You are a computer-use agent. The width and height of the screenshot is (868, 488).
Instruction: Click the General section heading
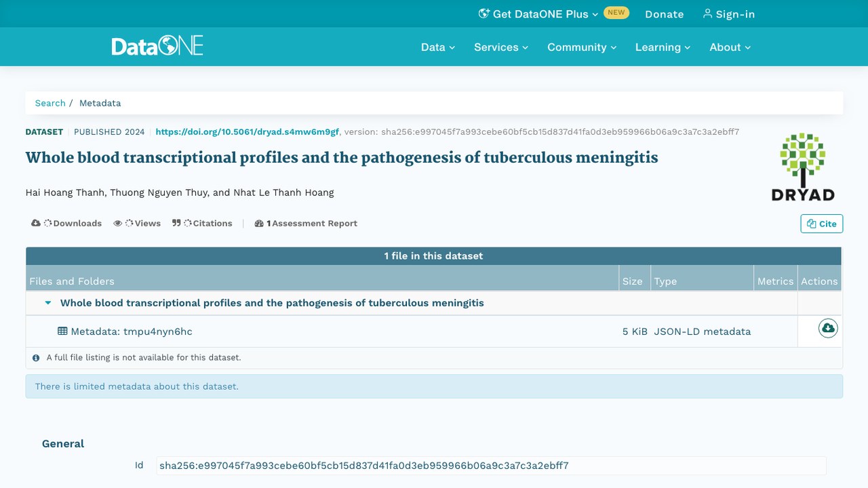pos(63,444)
